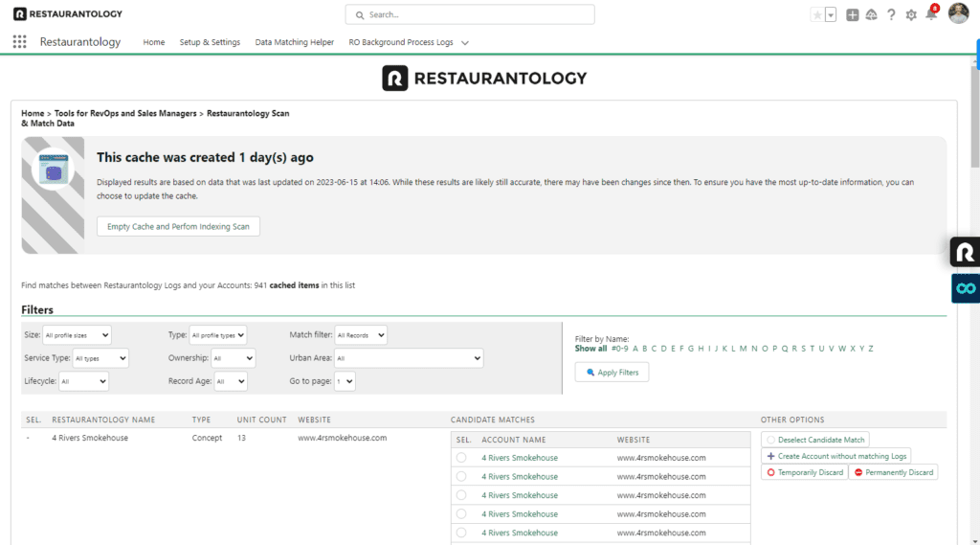Open user profile avatar
The width and height of the screenshot is (980, 545).
point(958,13)
